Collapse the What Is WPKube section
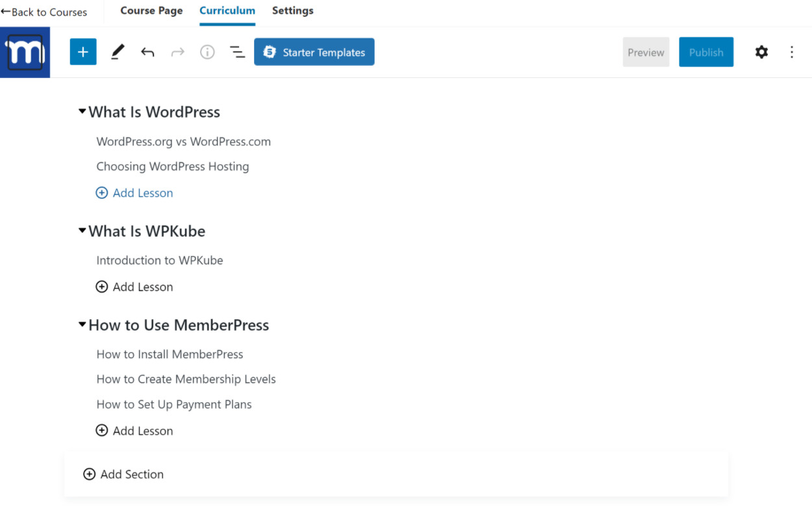The height and width of the screenshot is (516, 812). pos(82,230)
